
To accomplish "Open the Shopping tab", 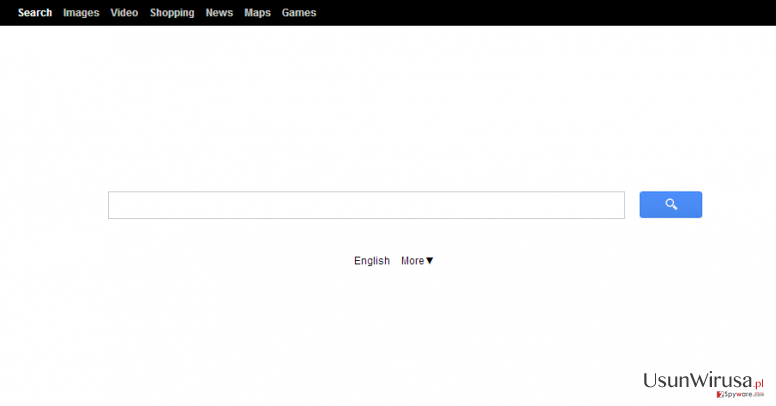I will [172, 13].
